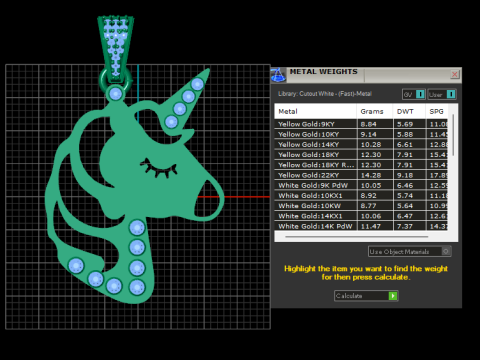Image resolution: width=480 pixels, height=360 pixels.
Task: Select the Yellow Gold:18KY R... row
Action: point(361,165)
